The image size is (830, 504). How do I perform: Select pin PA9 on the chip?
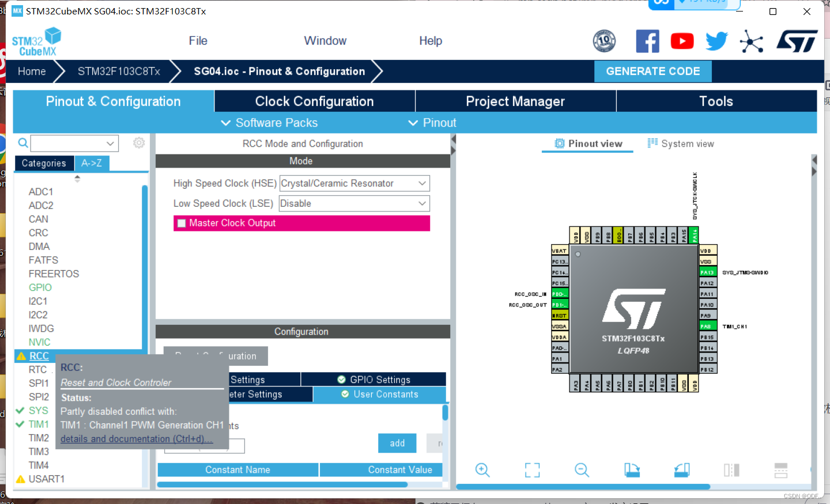(x=708, y=316)
